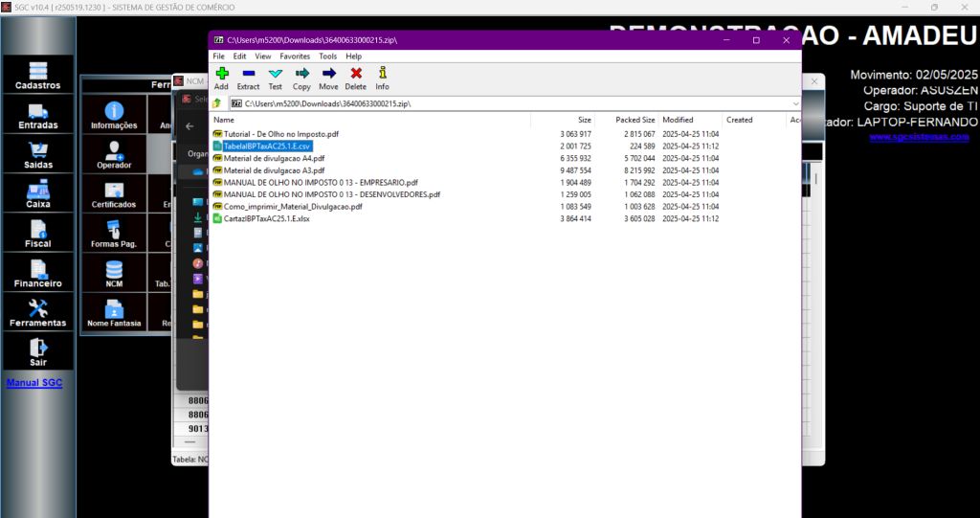Open the Help menu in 7-Zip
The width and height of the screenshot is (980, 518).
tap(354, 56)
